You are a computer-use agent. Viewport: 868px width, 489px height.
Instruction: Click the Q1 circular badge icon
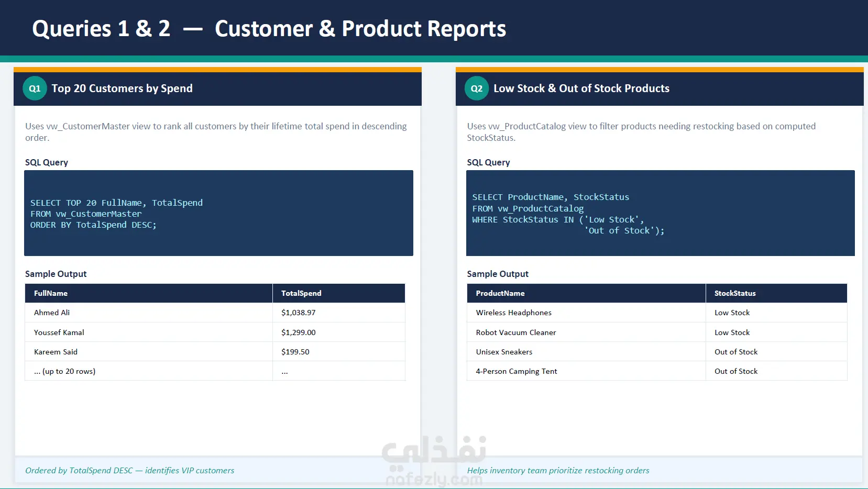click(35, 88)
